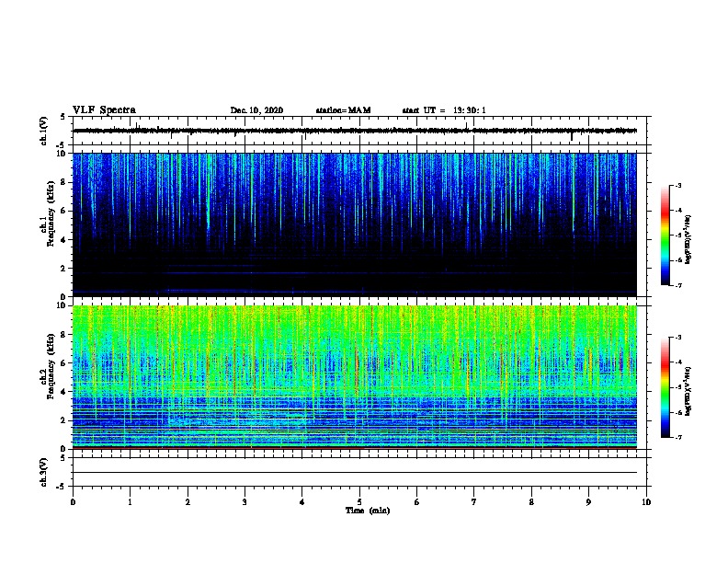The image size is (728, 563).
Task: Click the "start UT = 13:30: 1" text
Action: coord(444,110)
